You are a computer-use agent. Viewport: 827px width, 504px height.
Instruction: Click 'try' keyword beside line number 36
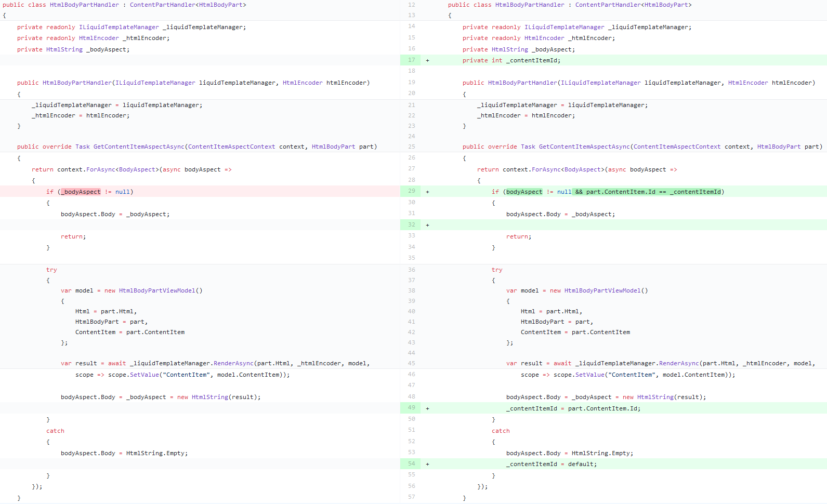click(x=497, y=270)
